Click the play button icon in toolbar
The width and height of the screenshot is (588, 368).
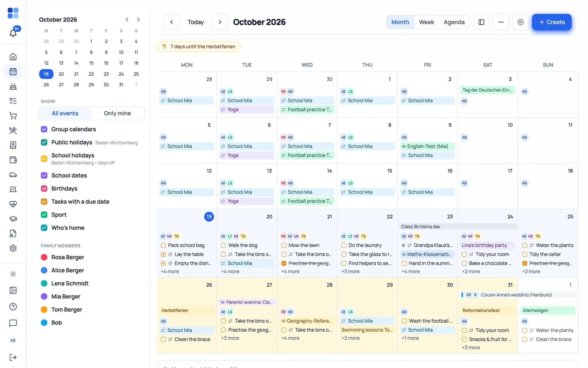point(520,22)
